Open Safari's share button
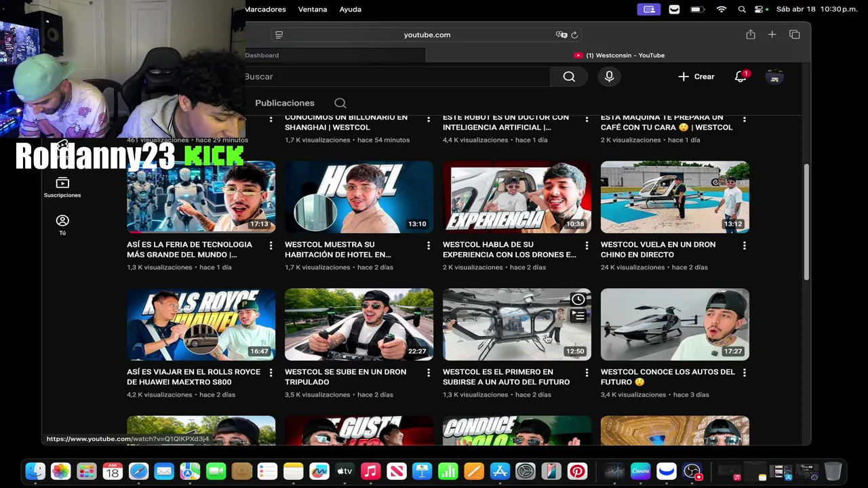 click(750, 35)
